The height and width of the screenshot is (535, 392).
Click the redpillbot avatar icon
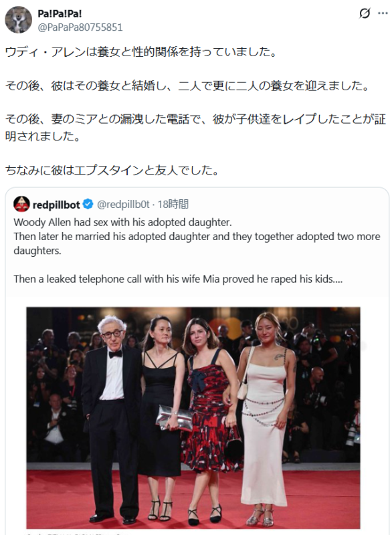[21, 204]
